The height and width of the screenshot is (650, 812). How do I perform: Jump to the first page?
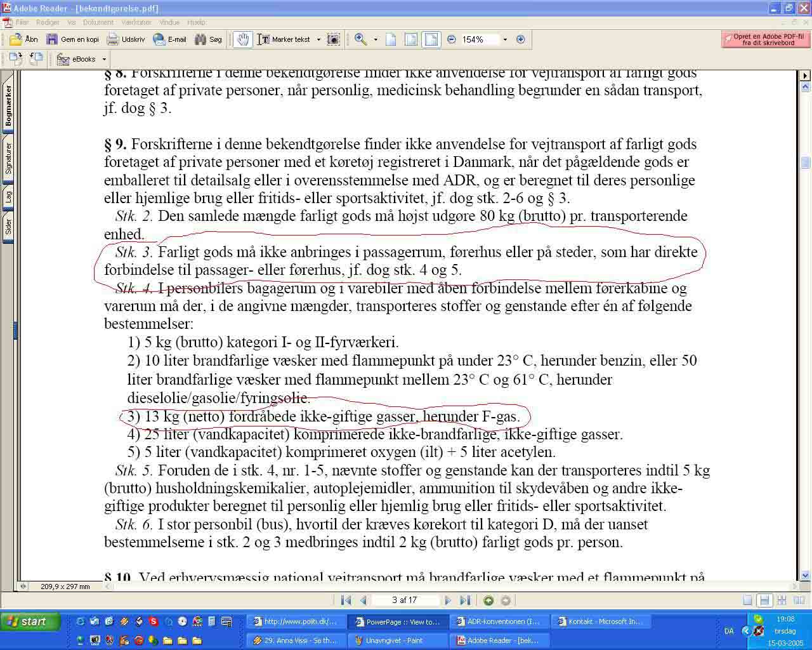(x=346, y=600)
